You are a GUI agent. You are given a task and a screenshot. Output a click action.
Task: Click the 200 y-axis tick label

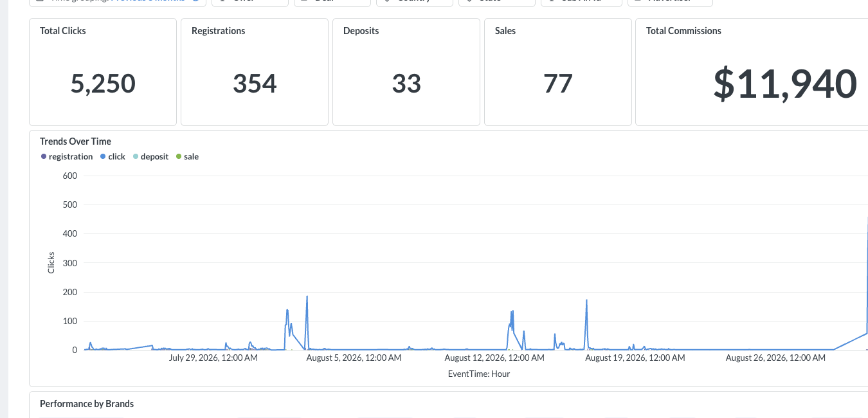click(70, 292)
